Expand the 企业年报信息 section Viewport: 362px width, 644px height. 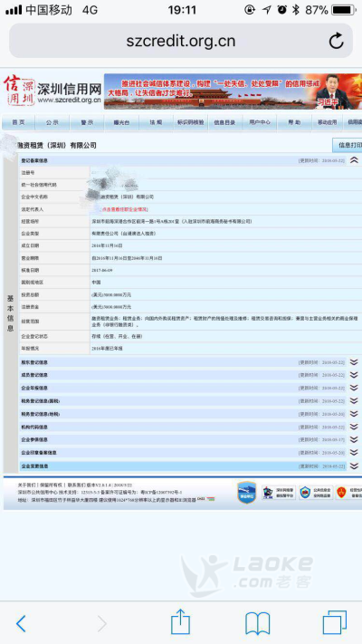tap(354, 388)
